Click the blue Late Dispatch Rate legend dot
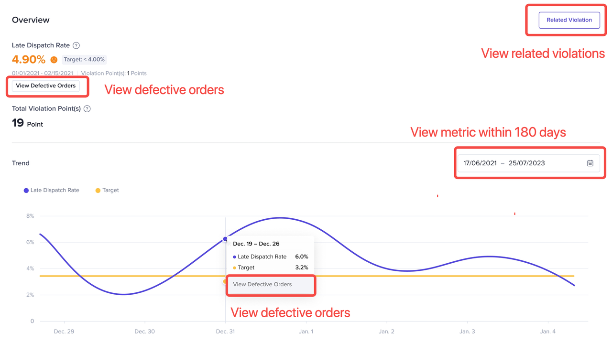 pos(26,191)
